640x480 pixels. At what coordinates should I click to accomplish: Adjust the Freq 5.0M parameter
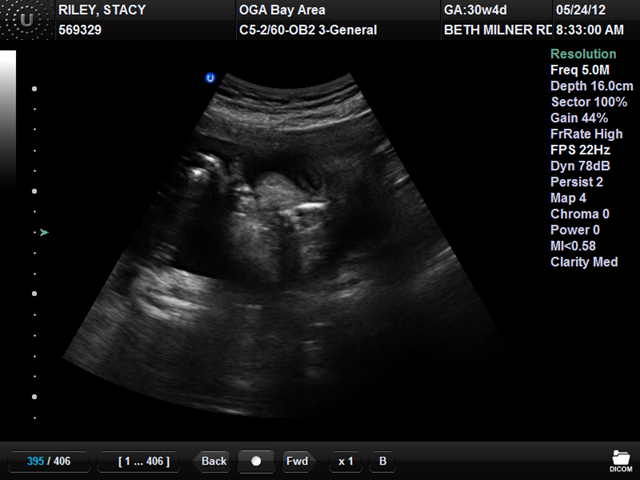[x=580, y=70]
